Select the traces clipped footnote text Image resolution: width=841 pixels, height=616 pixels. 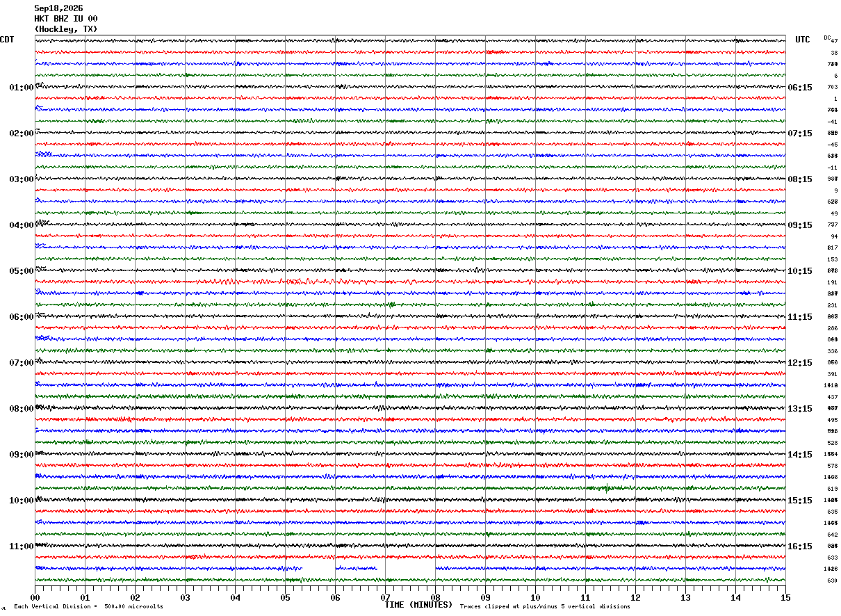545,607
